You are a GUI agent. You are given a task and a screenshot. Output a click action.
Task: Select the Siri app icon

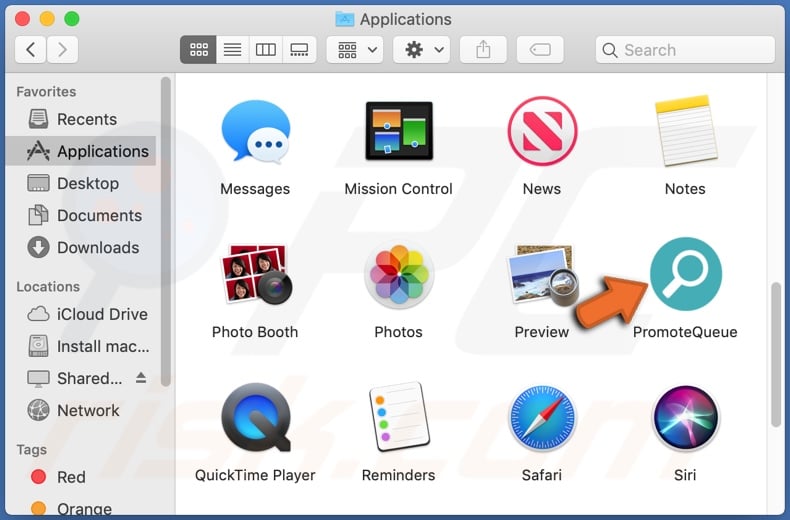tap(685, 417)
